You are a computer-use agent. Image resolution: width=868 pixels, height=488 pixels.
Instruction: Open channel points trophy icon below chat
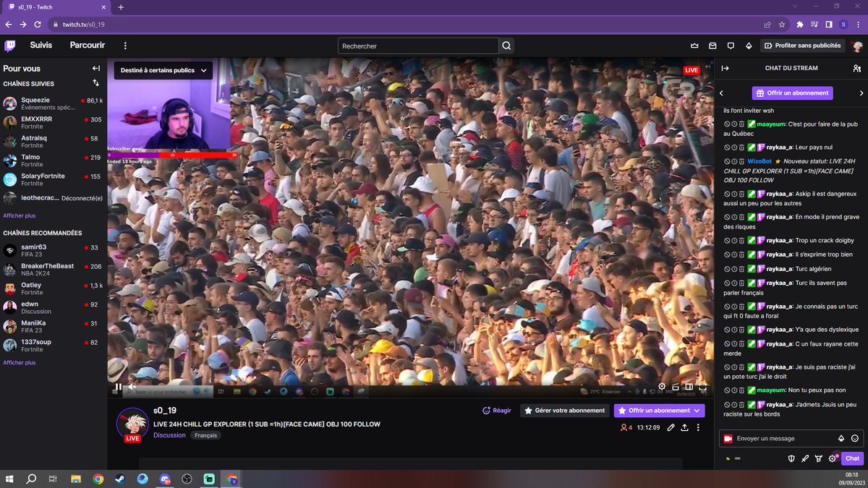click(x=819, y=458)
